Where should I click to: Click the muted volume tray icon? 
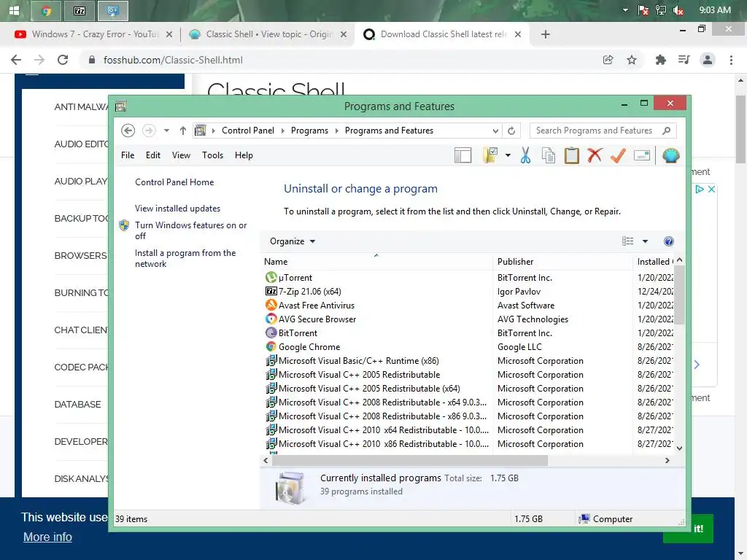point(678,10)
